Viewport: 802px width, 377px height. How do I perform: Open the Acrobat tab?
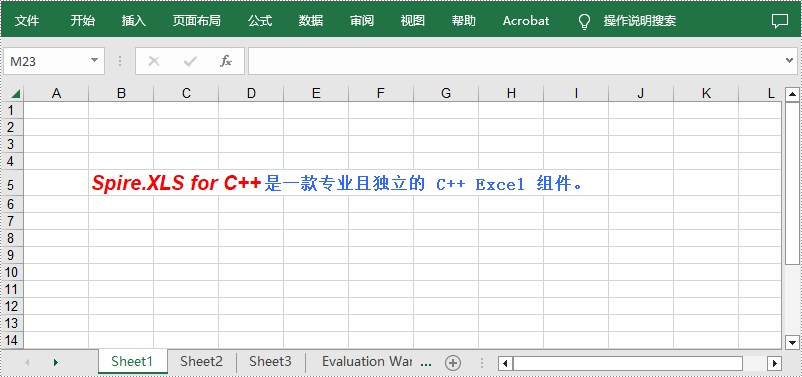(x=526, y=20)
